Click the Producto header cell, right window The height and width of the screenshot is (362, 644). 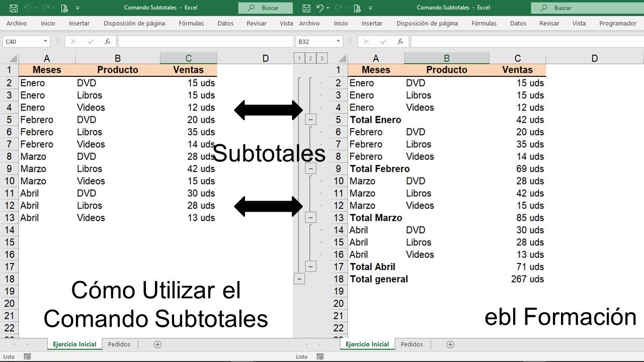pos(446,70)
